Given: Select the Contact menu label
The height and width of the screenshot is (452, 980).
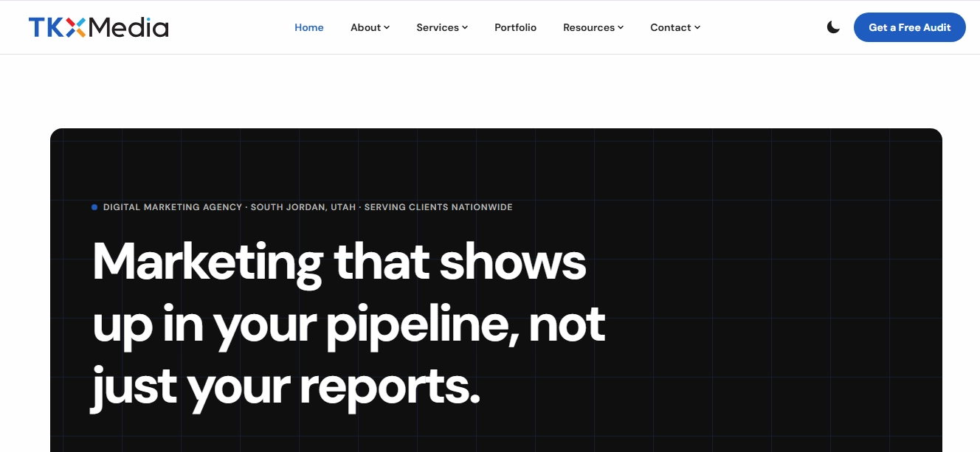Looking at the screenshot, I should [x=671, y=27].
